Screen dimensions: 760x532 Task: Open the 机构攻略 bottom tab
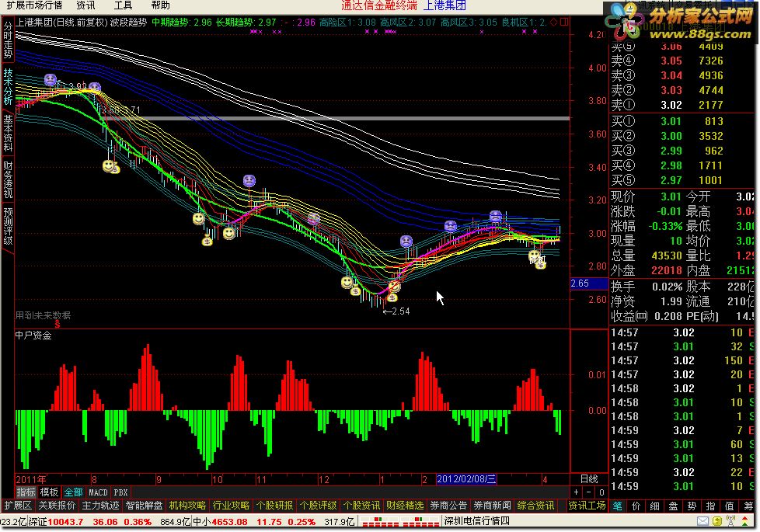point(187,506)
